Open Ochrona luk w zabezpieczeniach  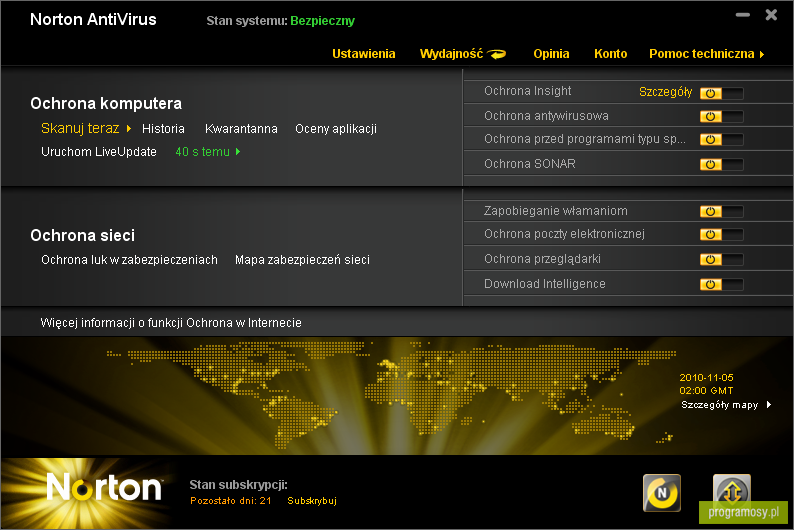[129, 260]
